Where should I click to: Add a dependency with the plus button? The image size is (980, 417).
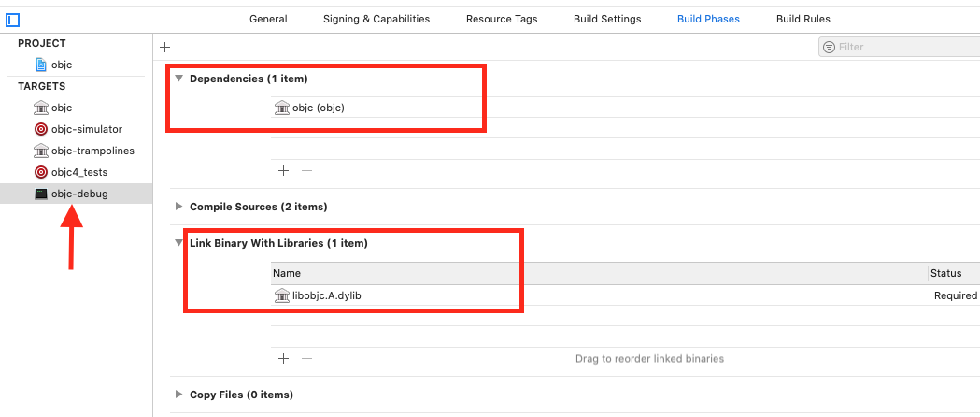[284, 171]
